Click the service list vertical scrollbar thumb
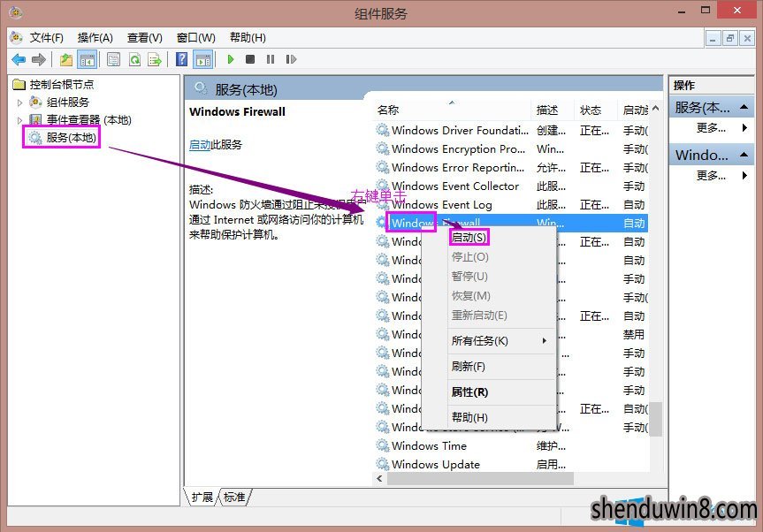 (x=656, y=419)
